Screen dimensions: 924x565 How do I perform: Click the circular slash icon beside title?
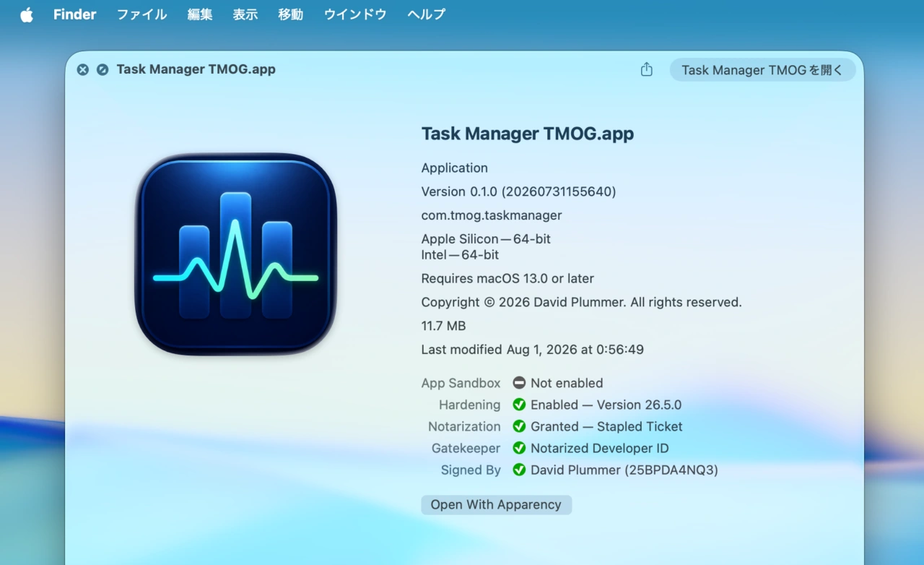tap(103, 69)
